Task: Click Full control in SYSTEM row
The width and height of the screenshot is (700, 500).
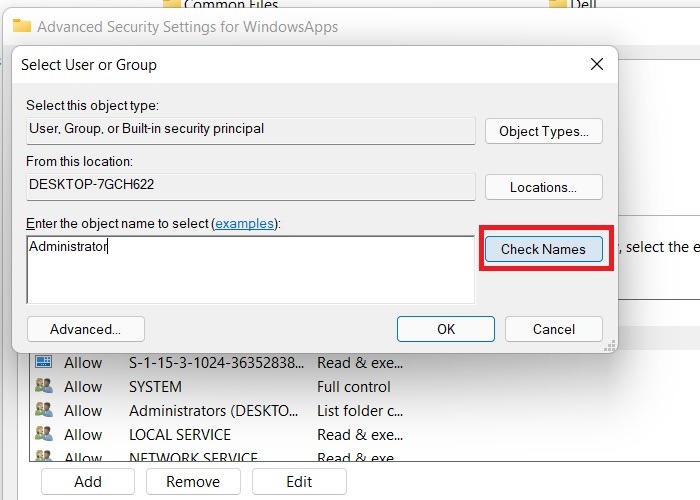Action: (354, 387)
